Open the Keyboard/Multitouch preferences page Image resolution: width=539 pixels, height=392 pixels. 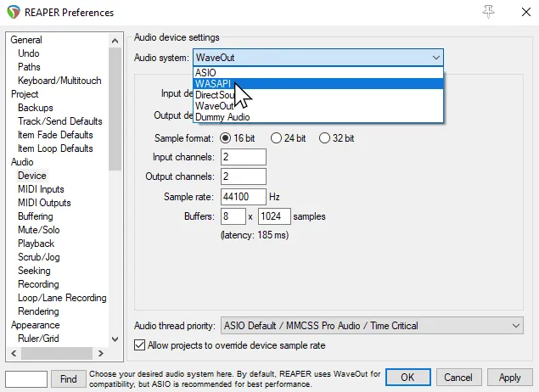point(59,81)
